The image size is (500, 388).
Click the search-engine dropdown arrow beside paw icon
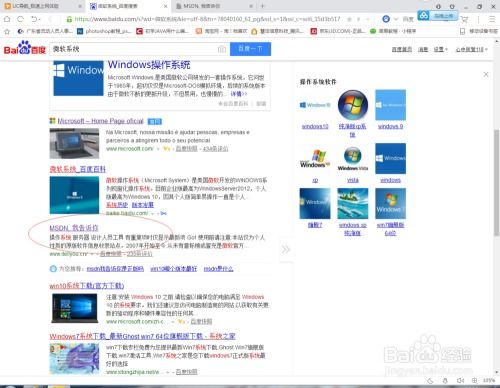tap(396, 19)
